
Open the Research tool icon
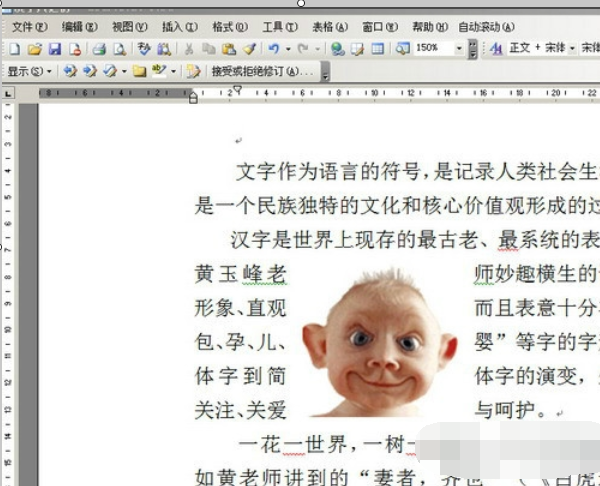(164, 49)
